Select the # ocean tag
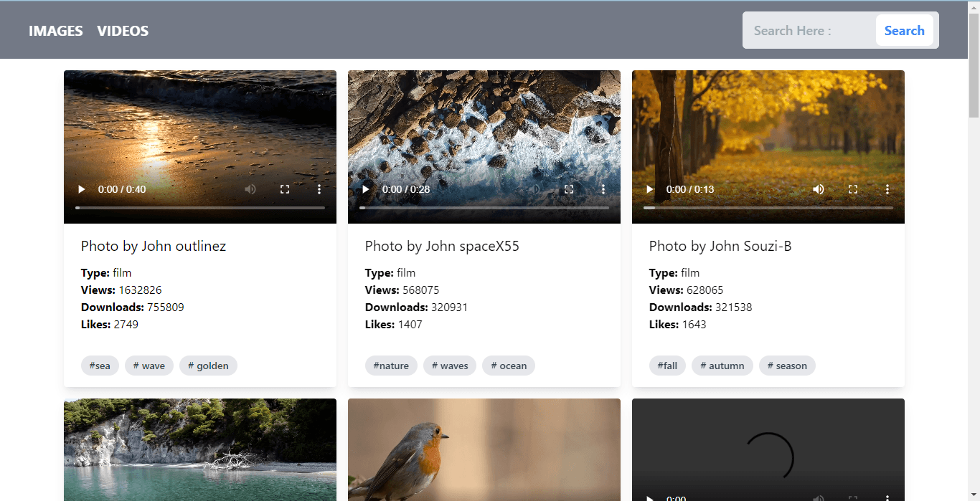The image size is (980, 501). click(509, 366)
